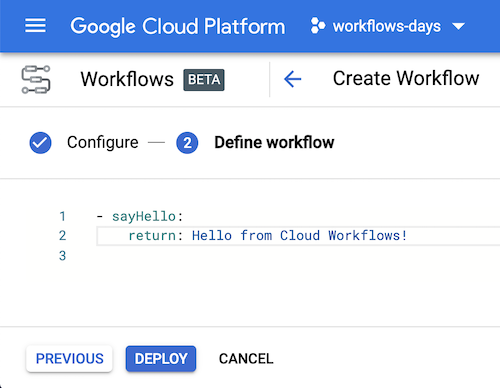The image size is (500, 388).
Task: Open the hamburger navigation menu
Action: [35, 26]
